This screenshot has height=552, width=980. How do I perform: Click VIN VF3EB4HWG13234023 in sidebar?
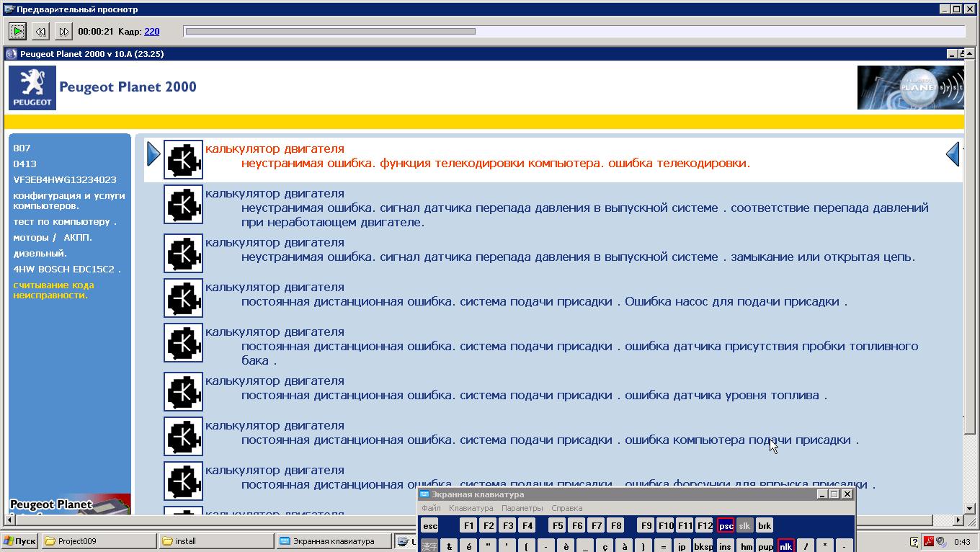tap(64, 179)
